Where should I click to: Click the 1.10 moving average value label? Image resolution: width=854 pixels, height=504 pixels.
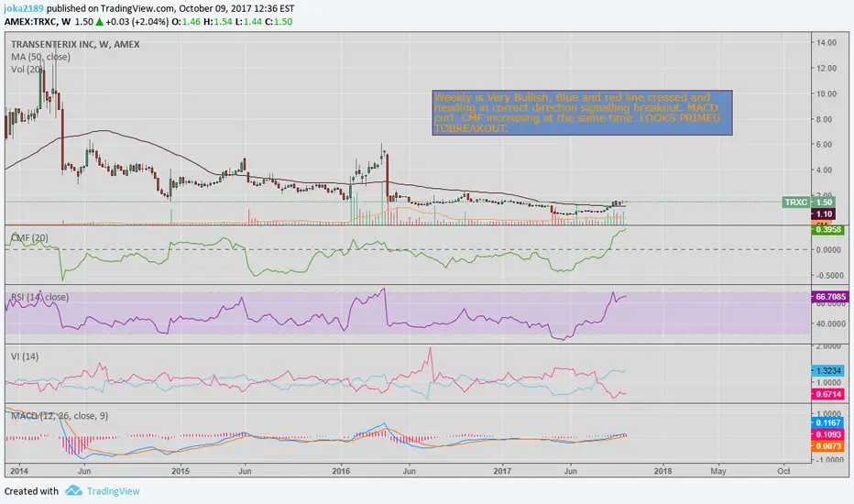824,214
